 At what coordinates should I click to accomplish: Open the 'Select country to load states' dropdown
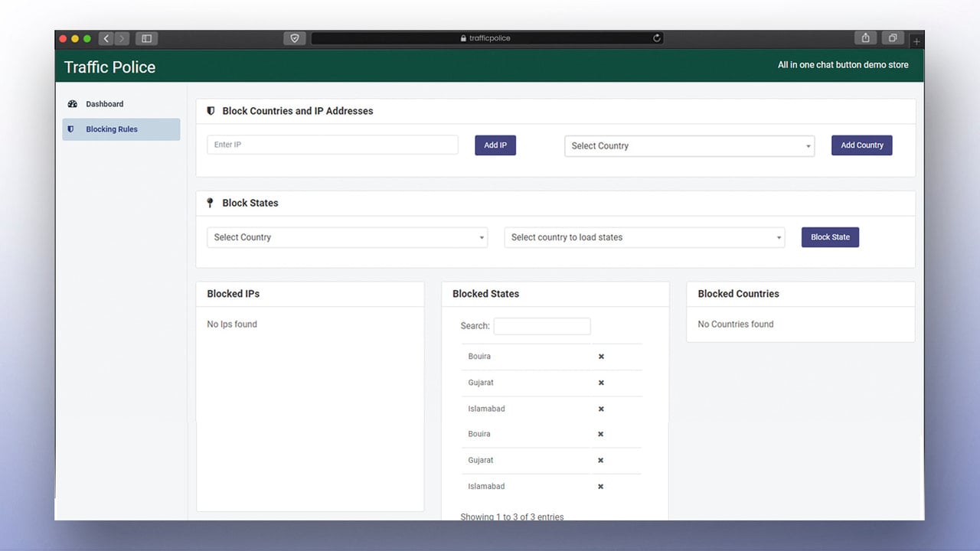pyautogui.click(x=645, y=237)
